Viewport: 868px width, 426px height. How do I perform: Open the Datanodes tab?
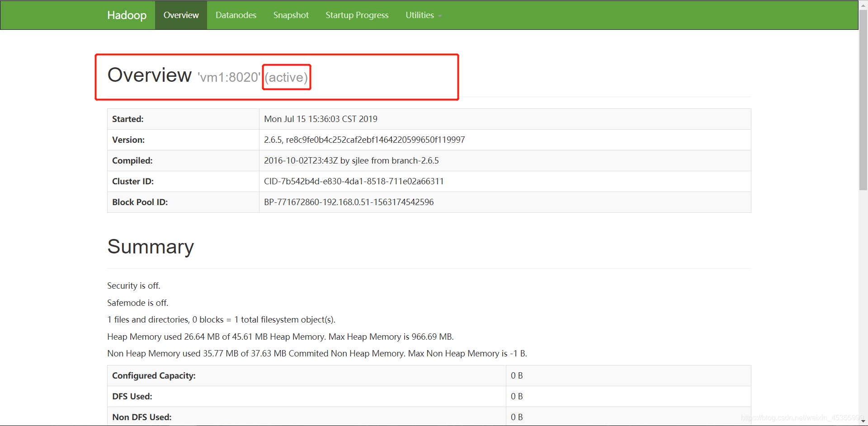pyautogui.click(x=236, y=15)
